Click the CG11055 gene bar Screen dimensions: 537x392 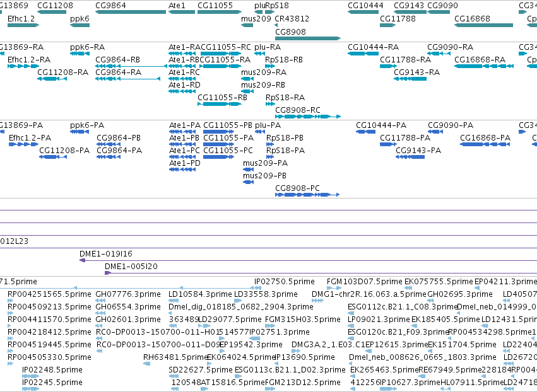220,12
